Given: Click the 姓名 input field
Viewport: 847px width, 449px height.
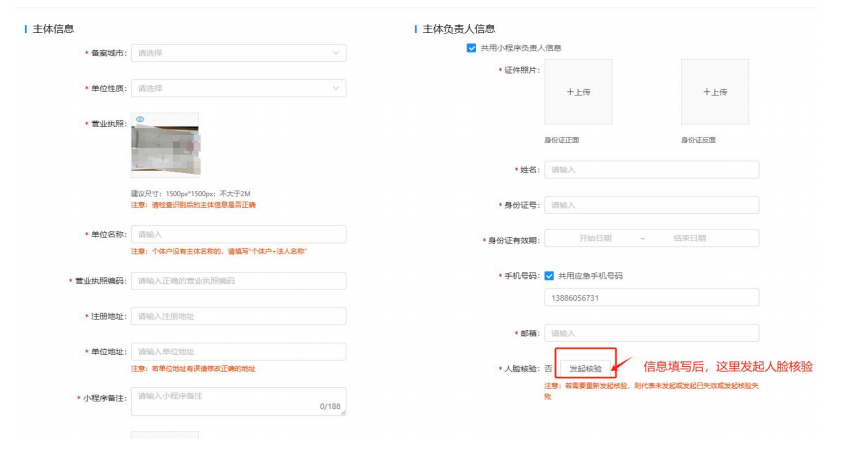Looking at the screenshot, I should coord(651,170).
